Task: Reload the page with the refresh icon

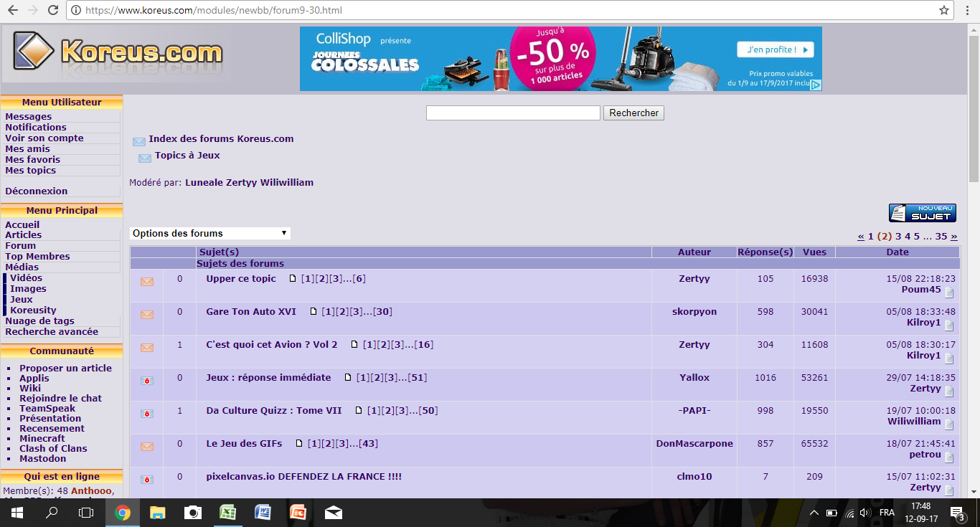Action: (52, 10)
